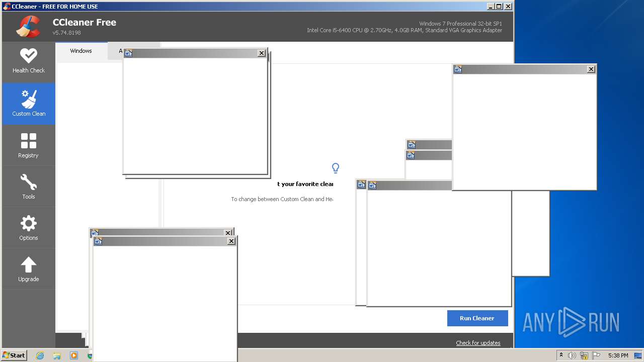Image resolution: width=644 pixels, height=362 pixels.
Task: Click the lightbulb tip icon
Action: tap(336, 168)
